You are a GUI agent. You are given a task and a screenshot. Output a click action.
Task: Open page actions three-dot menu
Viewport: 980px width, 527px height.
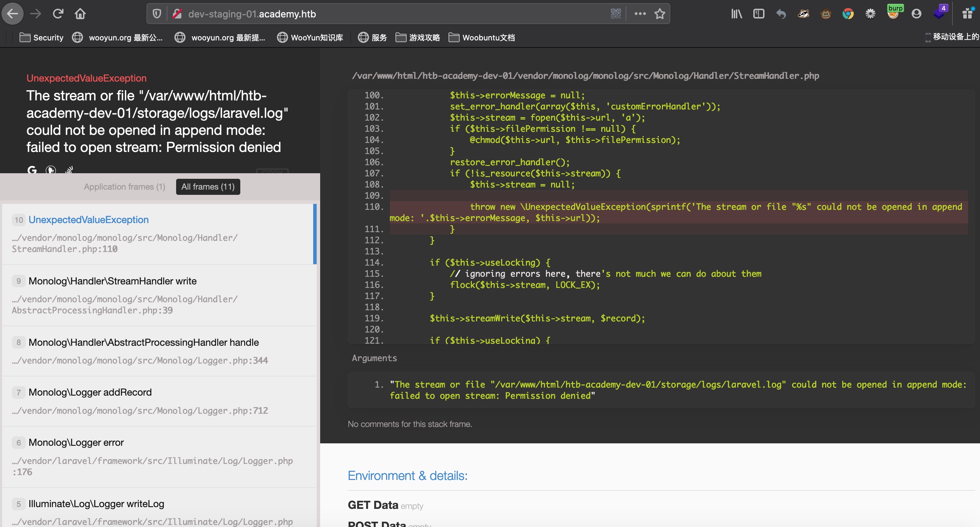tap(640, 14)
